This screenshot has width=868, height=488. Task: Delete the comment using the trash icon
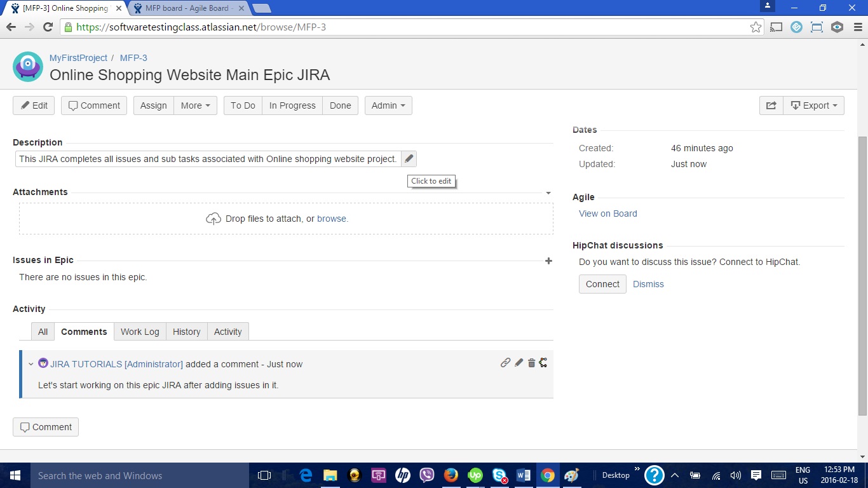(531, 363)
